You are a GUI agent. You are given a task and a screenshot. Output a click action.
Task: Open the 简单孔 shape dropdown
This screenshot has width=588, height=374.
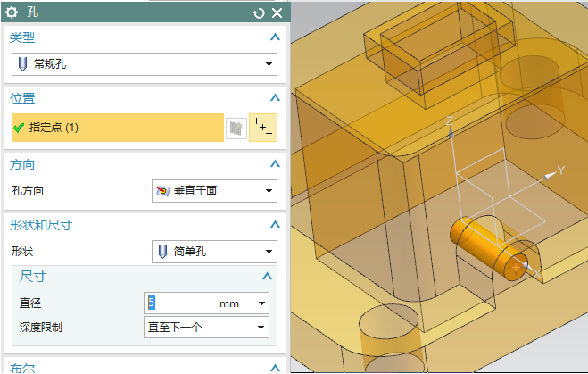[x=214, y=252]
